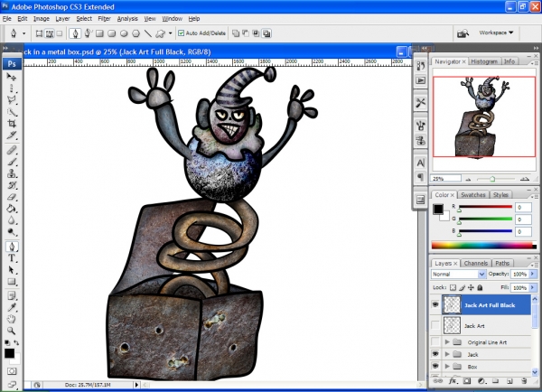Click the Navigator zoom percentage field

(446, 179)
